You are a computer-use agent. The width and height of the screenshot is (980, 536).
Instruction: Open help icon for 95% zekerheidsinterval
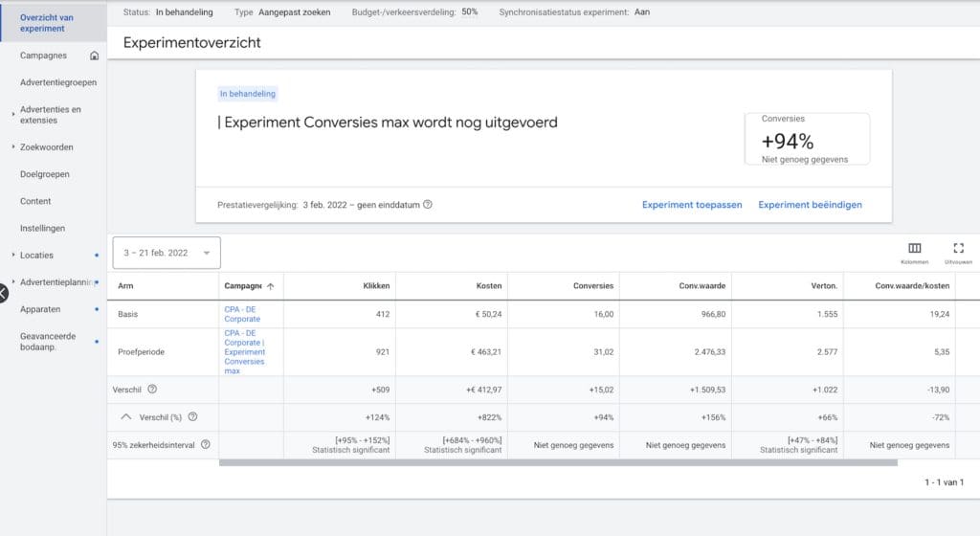click(x=205, y=445)
